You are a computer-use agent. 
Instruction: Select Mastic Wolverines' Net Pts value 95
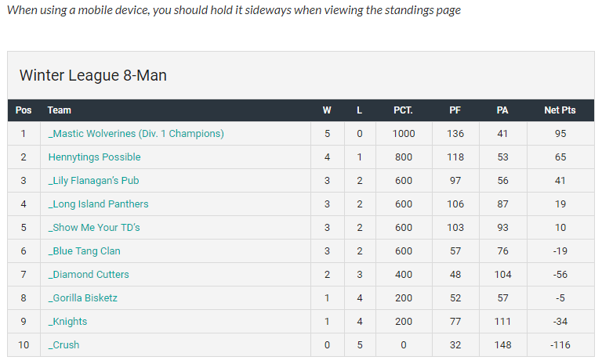(x=560, y=134)
